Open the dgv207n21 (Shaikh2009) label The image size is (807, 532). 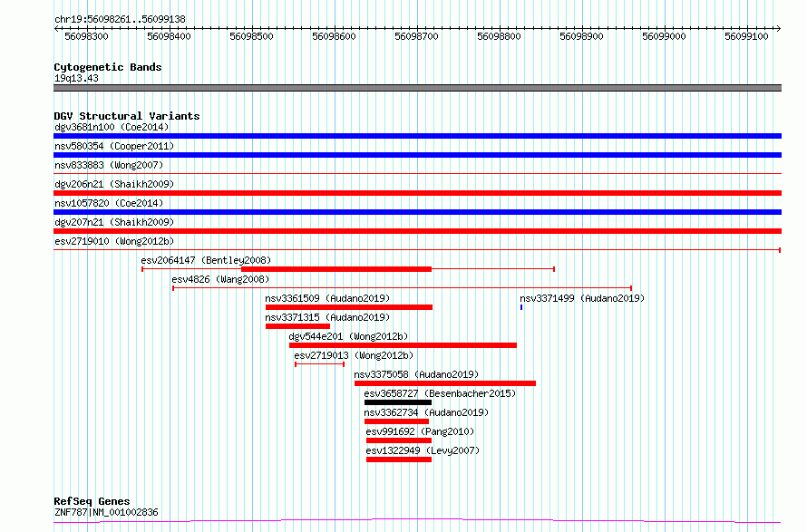pyautogui.click(x=114, y=222)
